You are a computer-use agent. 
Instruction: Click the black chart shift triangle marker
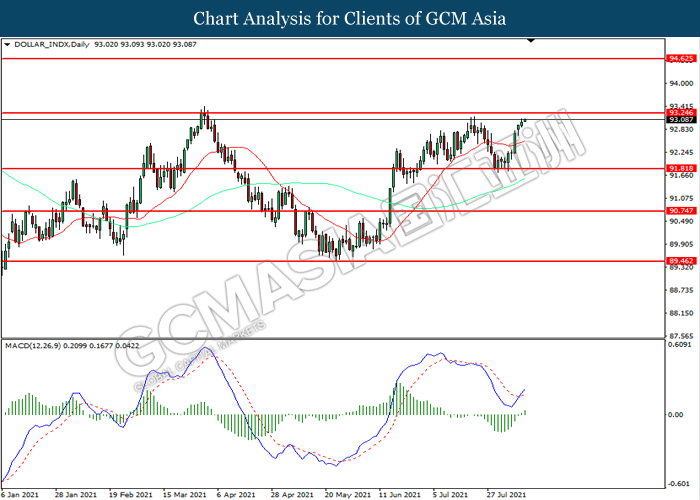coord(532,41)
